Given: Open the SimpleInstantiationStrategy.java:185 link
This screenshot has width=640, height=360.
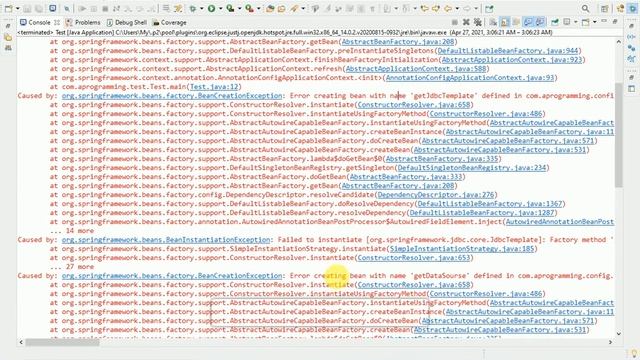Looking at the screenshot, I should tap(462, 249).
